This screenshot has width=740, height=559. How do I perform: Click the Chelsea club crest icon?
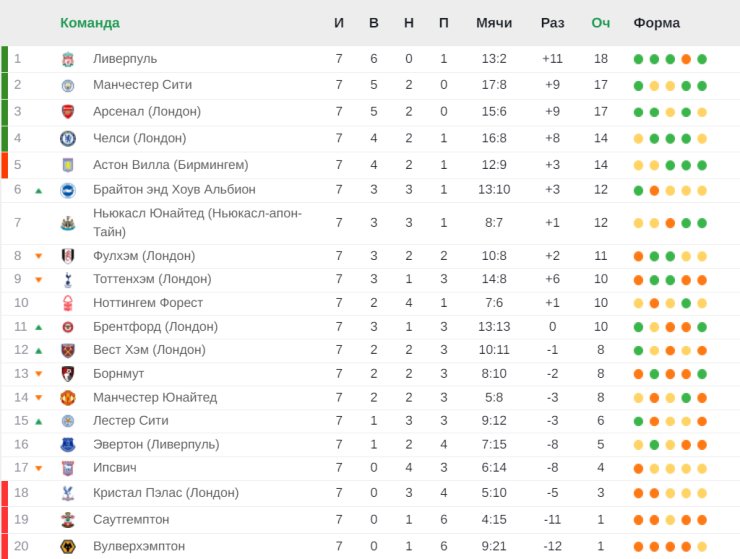pos(68,138)
